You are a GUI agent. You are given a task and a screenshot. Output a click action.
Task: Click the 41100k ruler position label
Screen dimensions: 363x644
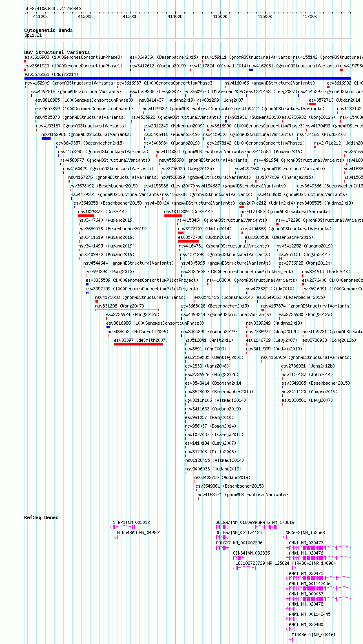[40, 16]
